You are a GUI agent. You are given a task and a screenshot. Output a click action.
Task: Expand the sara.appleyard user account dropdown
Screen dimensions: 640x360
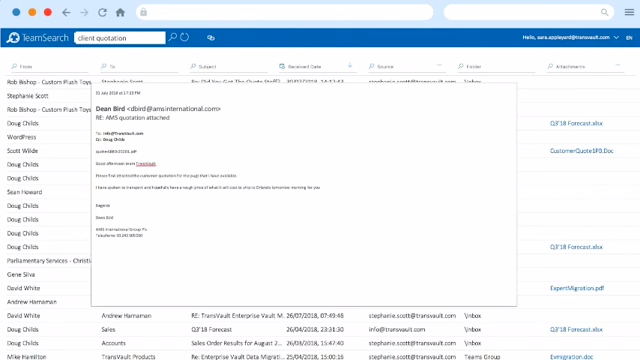coord(616,38)
